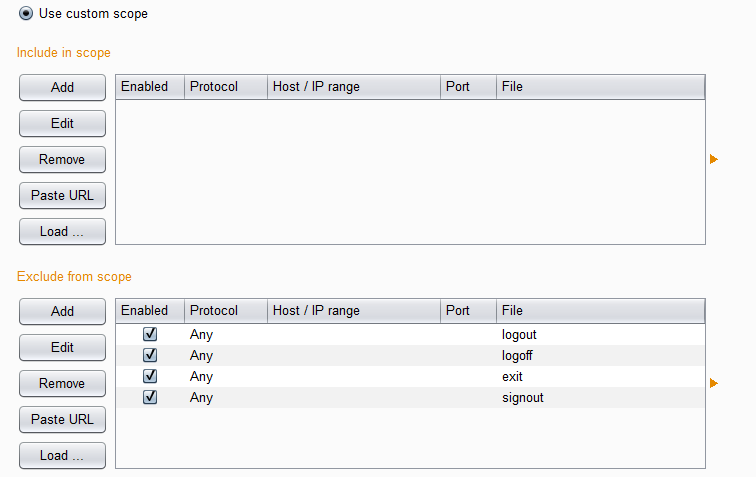Uncheck the Enabled box for logoff
756x477 pixels.
click(x=150, y=355)
